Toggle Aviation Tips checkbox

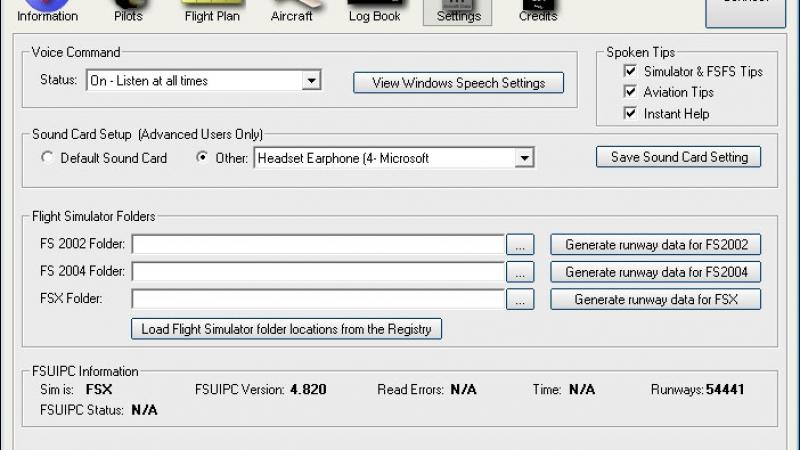[630, 92]
